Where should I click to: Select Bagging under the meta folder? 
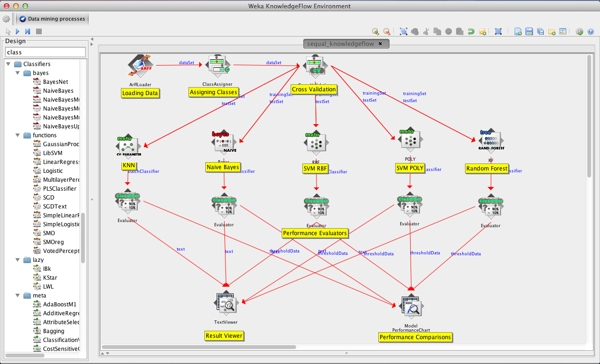click(x=53, y=331)
